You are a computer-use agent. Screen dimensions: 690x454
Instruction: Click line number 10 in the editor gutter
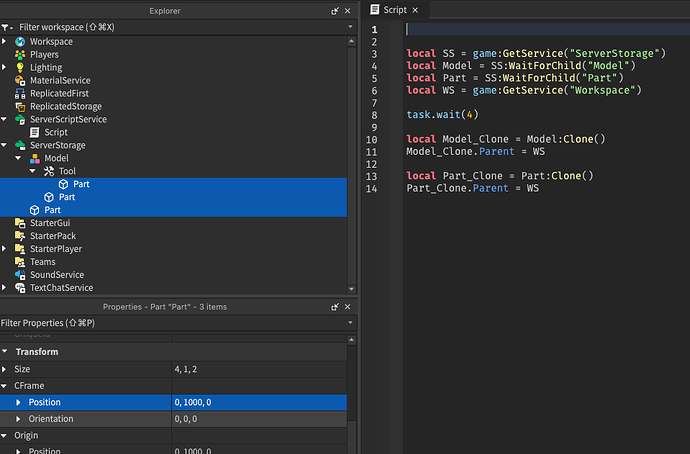(x=371, y=139)
